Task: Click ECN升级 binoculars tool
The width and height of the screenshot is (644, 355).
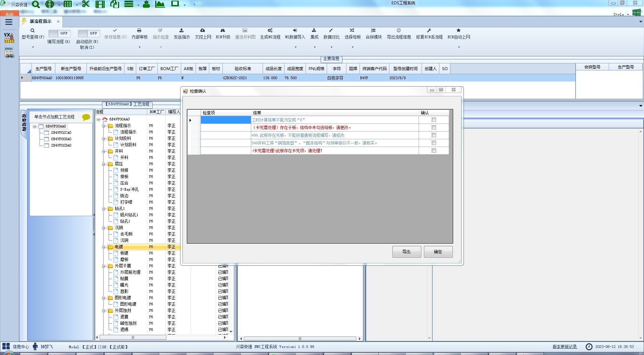Action: tap(223, 34)
